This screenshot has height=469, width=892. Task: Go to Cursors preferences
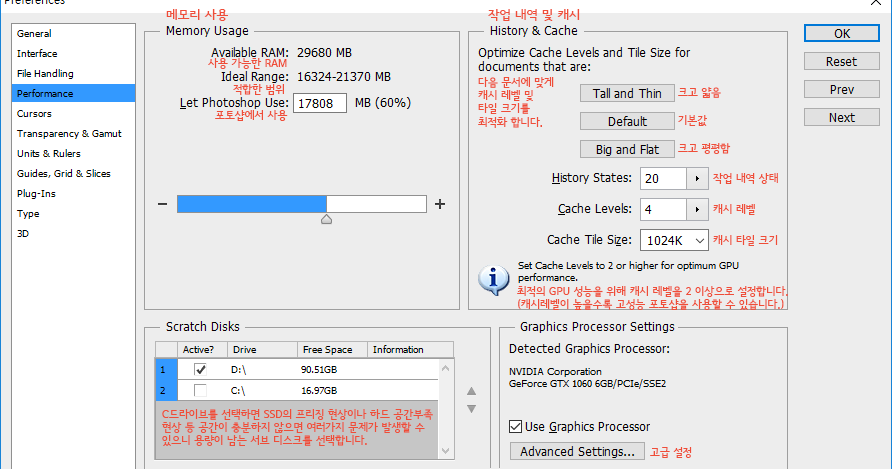[x=73, y=113]
